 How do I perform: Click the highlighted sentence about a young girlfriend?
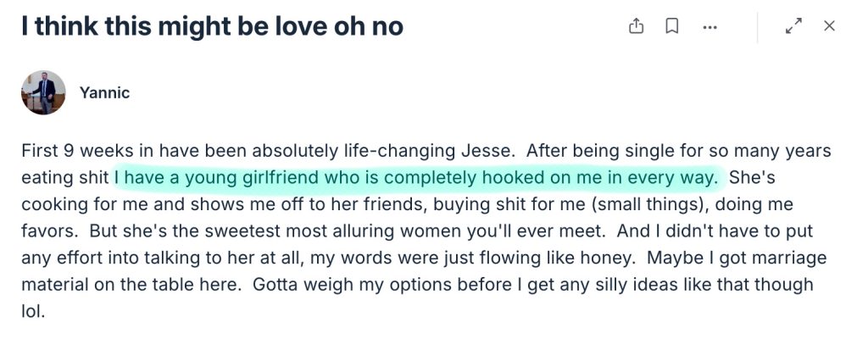tap(415, 178)
